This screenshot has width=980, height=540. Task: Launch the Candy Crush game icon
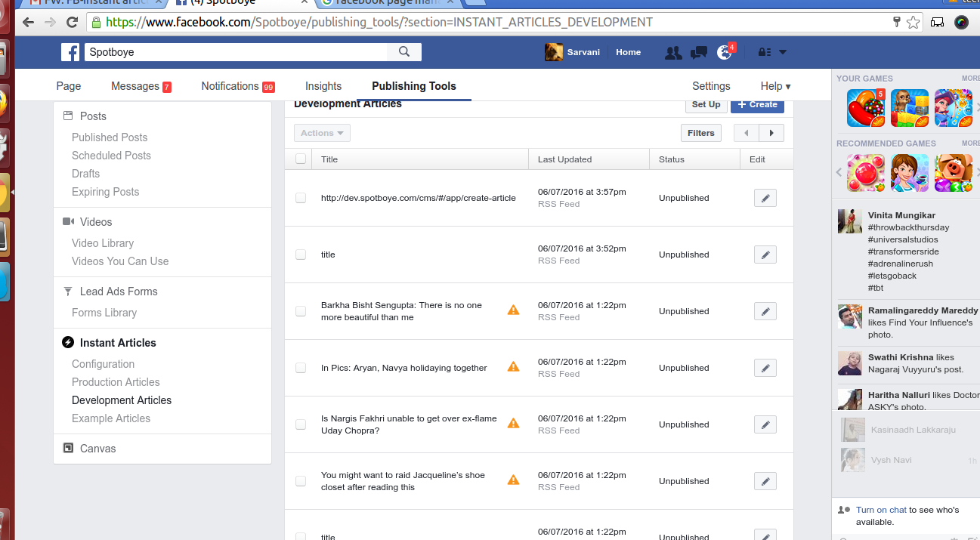tap(866, 108)
